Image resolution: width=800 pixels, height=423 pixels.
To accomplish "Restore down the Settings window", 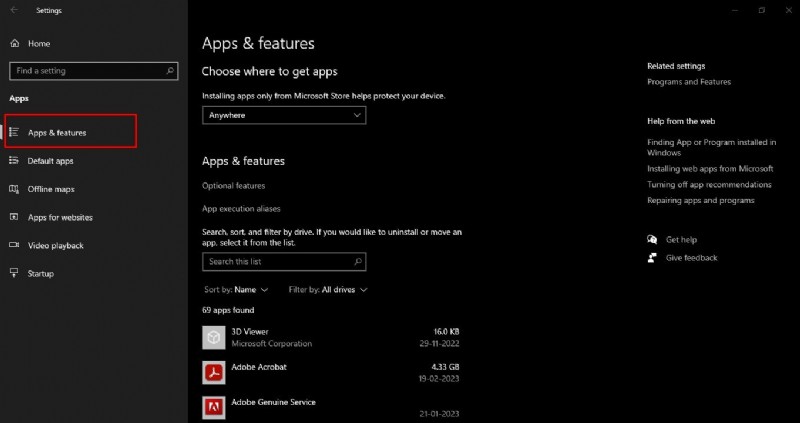I will coord(762,10).
